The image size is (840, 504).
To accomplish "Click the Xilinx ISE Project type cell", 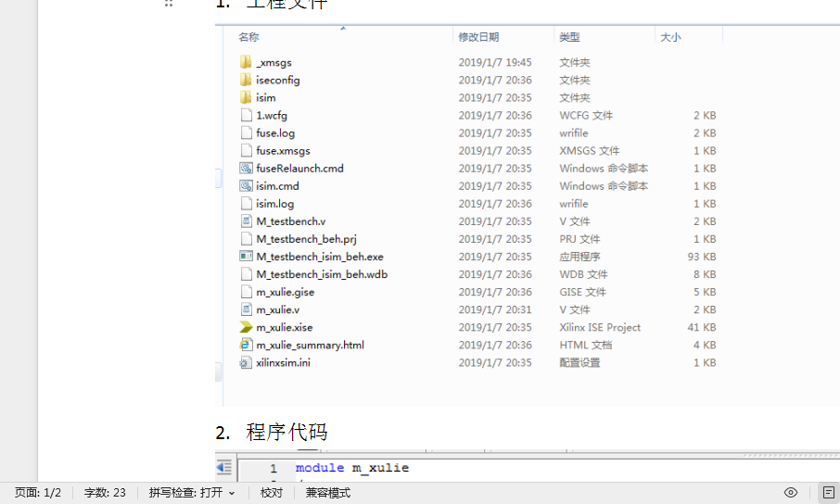I will coord(600,327).
